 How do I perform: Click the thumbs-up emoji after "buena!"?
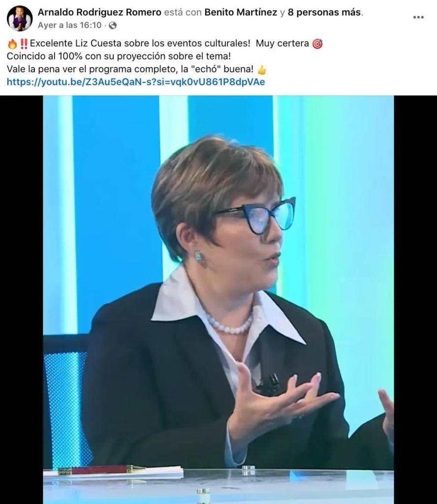click(262, 69)
